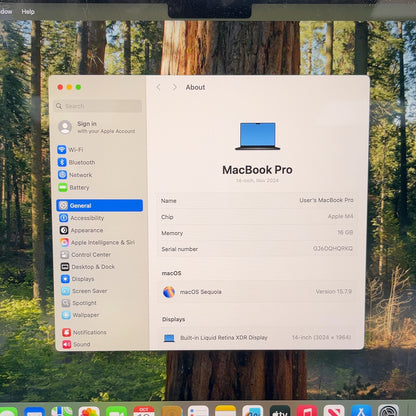Select the General sidebar item
Image resolution: width=416 pixels, height=416 pixels.
pyautogui.click(x=99, y=205)
